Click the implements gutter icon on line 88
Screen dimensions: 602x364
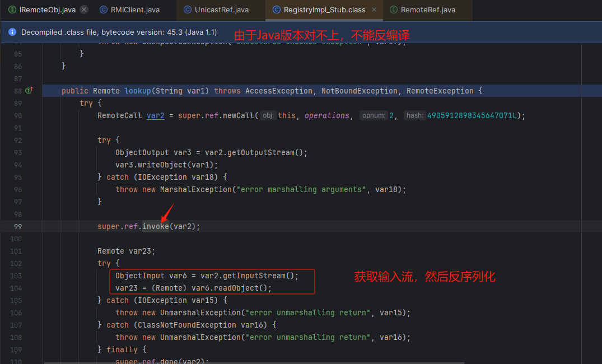click(x=29, y=91)
